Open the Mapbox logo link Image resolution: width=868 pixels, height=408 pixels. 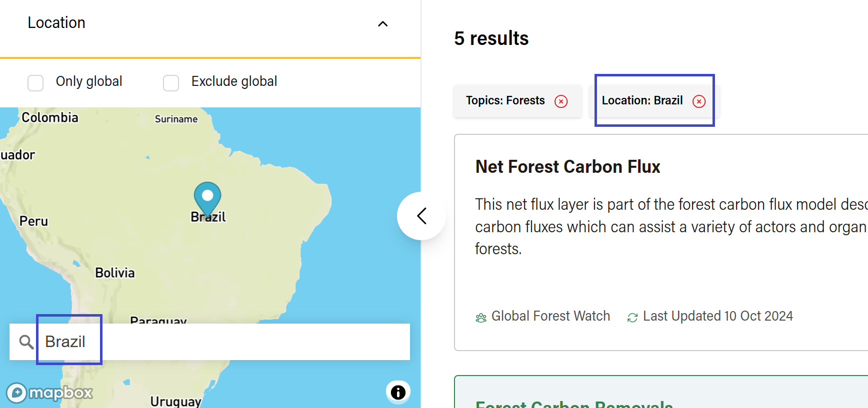(50, 393)
